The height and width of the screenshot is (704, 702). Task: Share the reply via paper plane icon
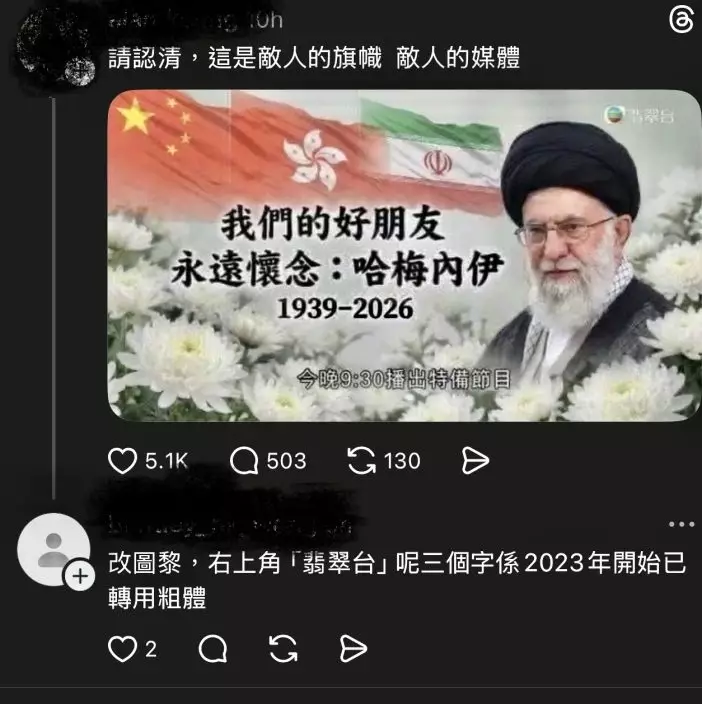click(x=353, y=649)
